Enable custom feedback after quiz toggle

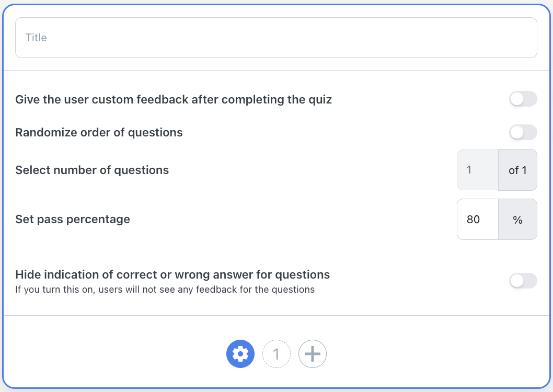523,99
